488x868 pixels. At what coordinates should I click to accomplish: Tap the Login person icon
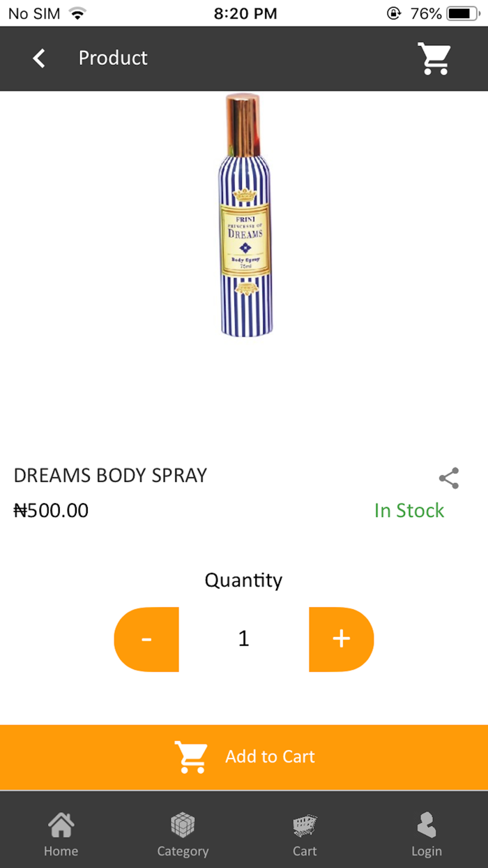[x=426, y=826]
